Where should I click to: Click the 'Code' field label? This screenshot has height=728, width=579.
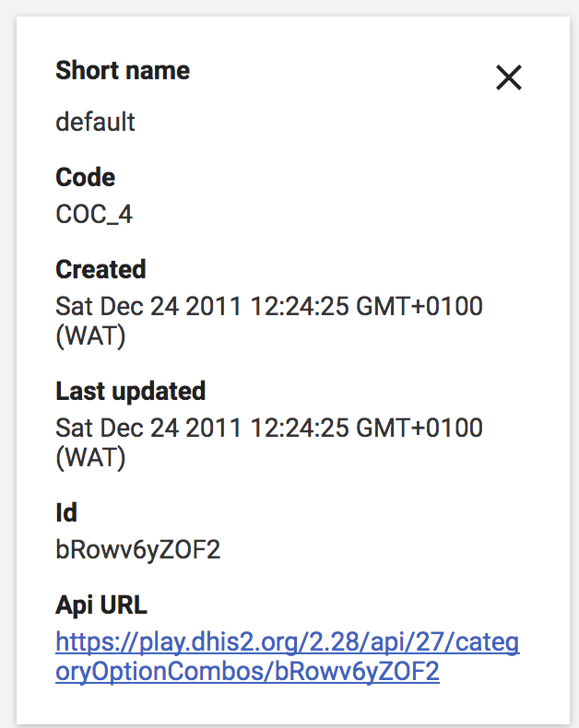(x=86, y=177)
